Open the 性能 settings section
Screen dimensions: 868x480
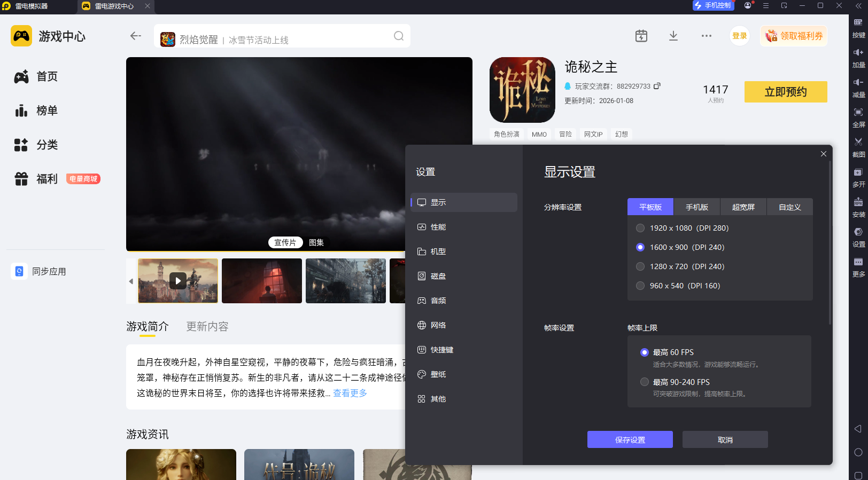438,227
